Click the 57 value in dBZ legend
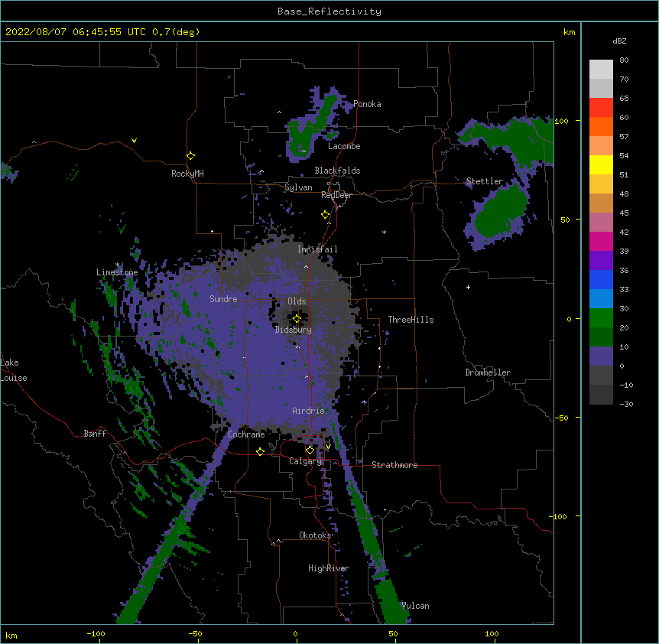The width and height of the screenshot is (659, 644). [x=624, y=137]
